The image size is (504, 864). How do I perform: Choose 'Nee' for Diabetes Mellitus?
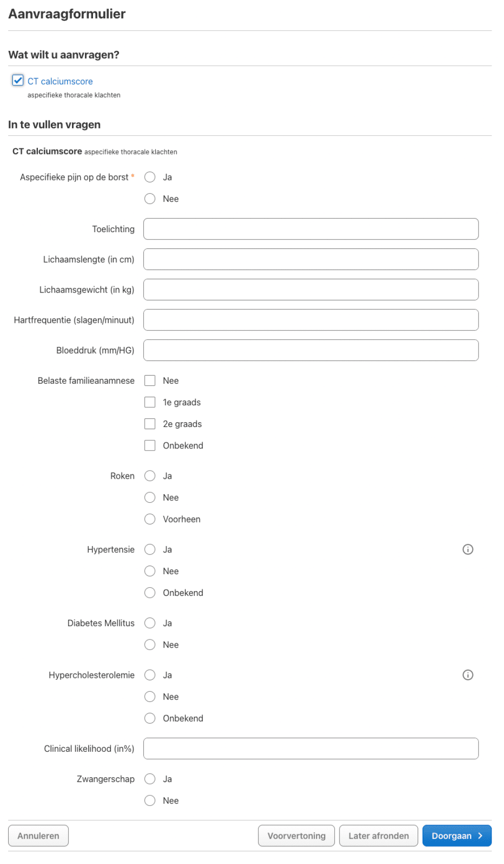pos(150,644)
